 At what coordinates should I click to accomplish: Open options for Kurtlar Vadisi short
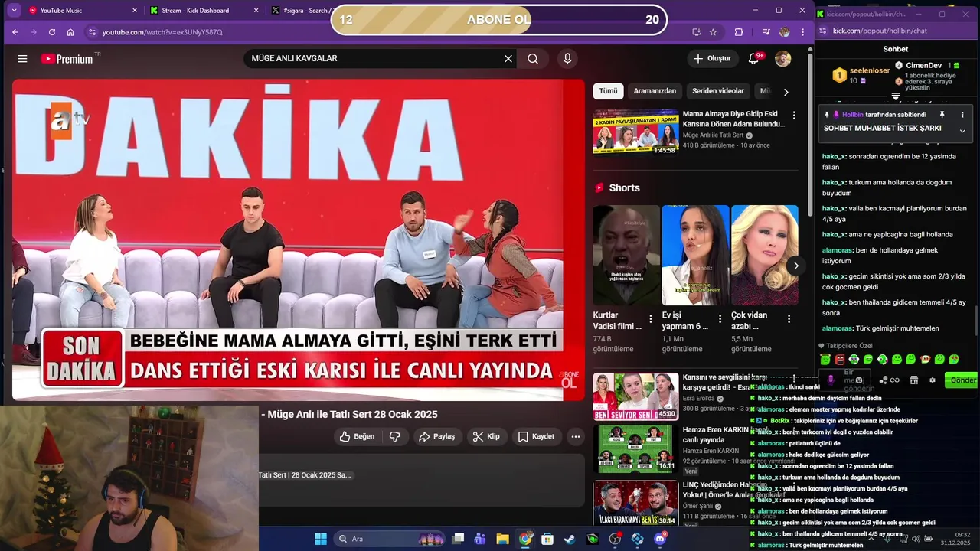point(651,319)
